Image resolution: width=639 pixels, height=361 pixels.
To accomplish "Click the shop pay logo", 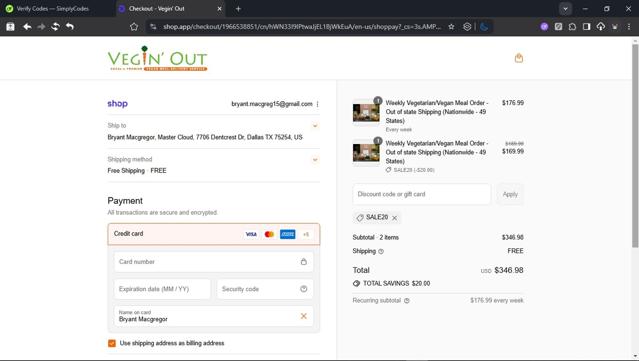I will point(117,103).
